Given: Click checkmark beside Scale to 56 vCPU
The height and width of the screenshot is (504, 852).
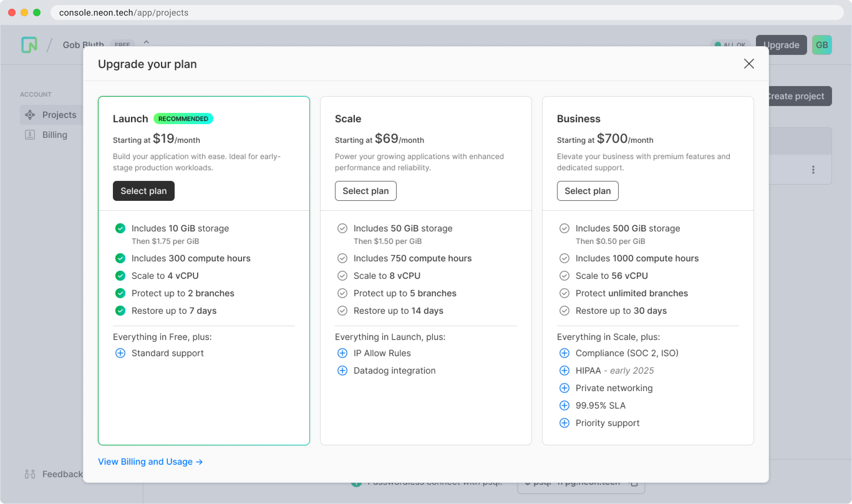Looking at the screenshot, I should pos(564,276).
